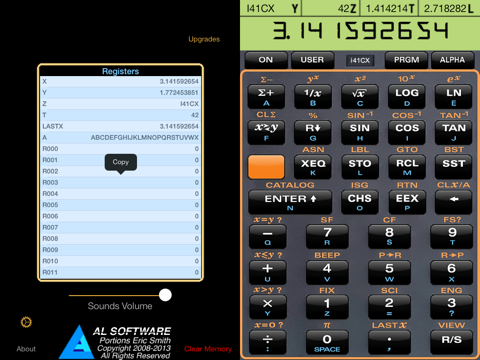
Task: Open the Upgrades link
Action: tap(204, 39)
